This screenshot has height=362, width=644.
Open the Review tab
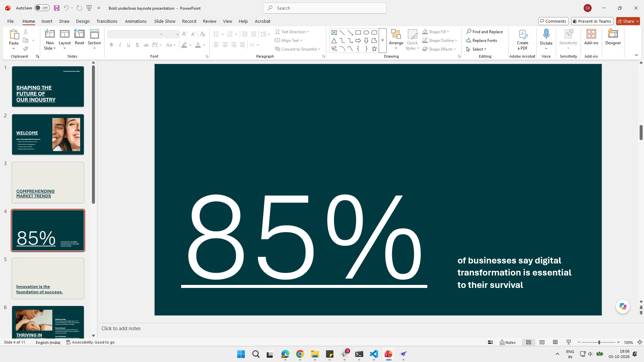coord(209,21)
